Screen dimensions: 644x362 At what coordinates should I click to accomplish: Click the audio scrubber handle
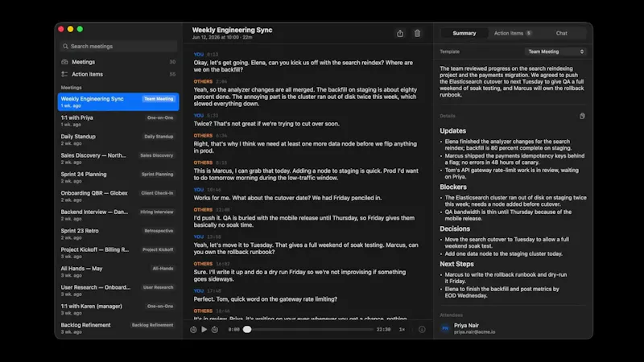pyautogui.click(x=247, y=330)
